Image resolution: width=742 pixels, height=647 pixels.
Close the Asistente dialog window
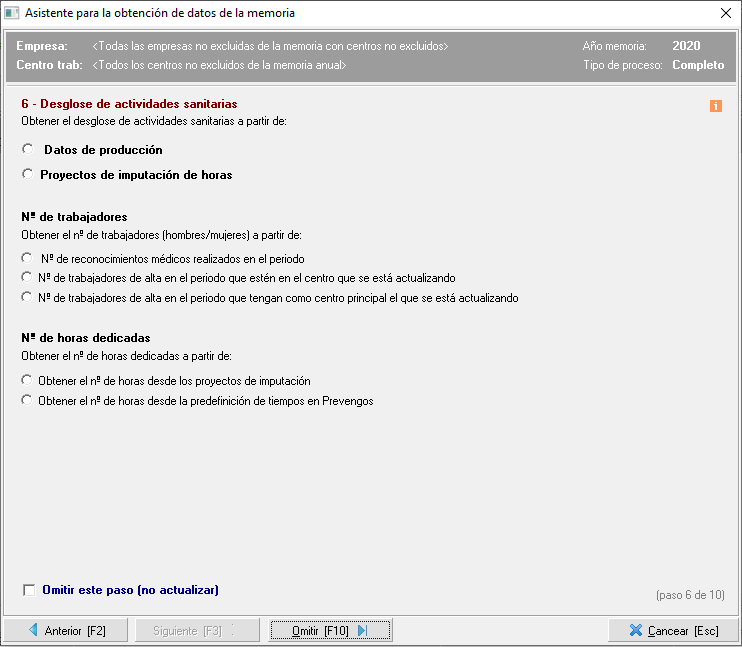725,14
